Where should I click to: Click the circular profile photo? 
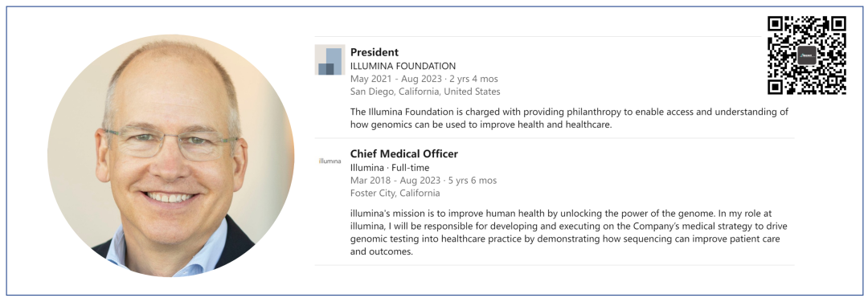[x=171, y=156]
